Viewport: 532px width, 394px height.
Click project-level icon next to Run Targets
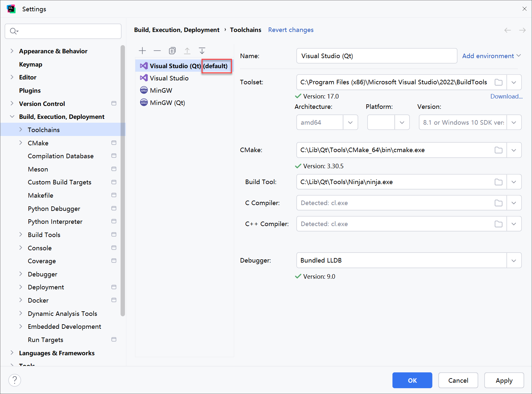(x=114, y=339)
